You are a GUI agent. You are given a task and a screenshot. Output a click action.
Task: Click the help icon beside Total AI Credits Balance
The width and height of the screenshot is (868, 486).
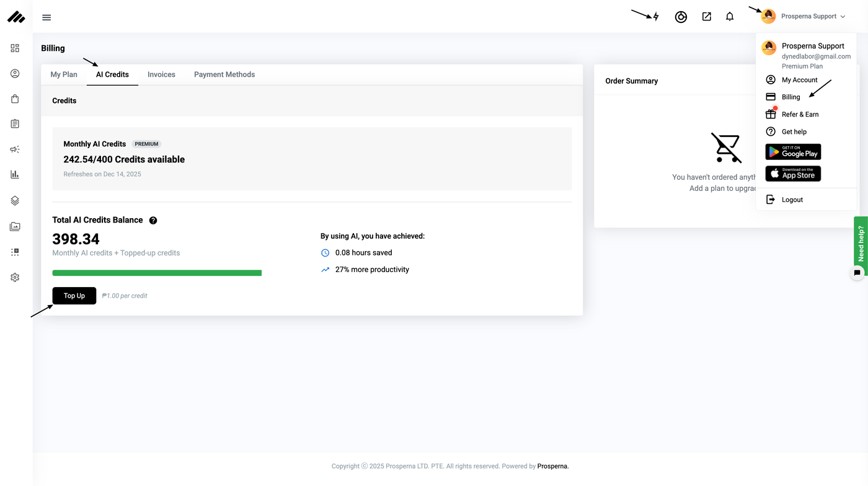coord(153,220)
